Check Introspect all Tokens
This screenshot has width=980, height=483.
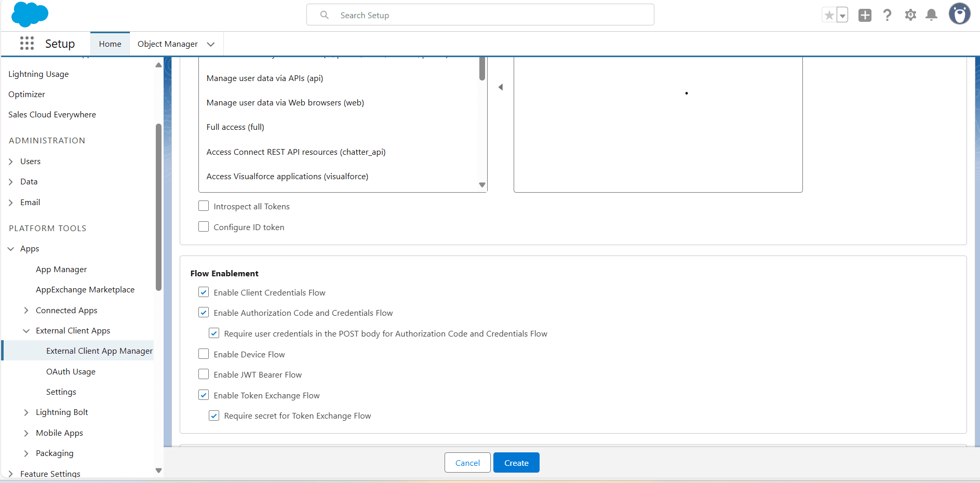pos(204,206)
